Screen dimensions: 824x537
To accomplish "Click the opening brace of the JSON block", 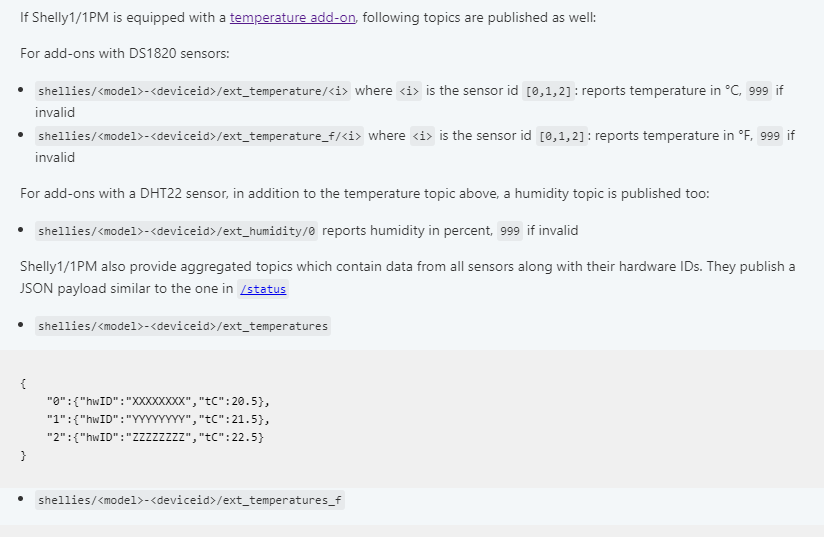I will coord(24,382).
